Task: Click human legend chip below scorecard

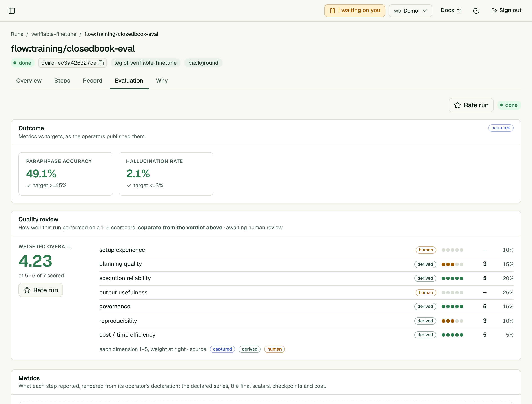Action: point(275,349)
